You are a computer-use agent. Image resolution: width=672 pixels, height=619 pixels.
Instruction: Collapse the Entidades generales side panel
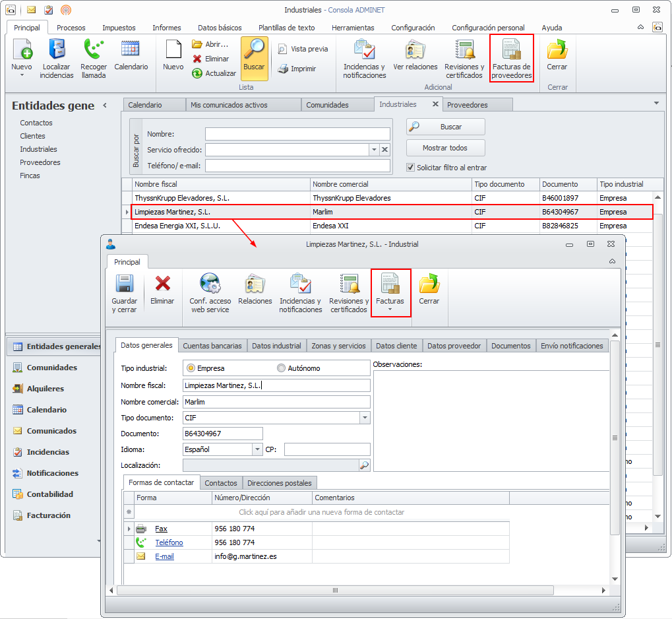tap(105, 106)
